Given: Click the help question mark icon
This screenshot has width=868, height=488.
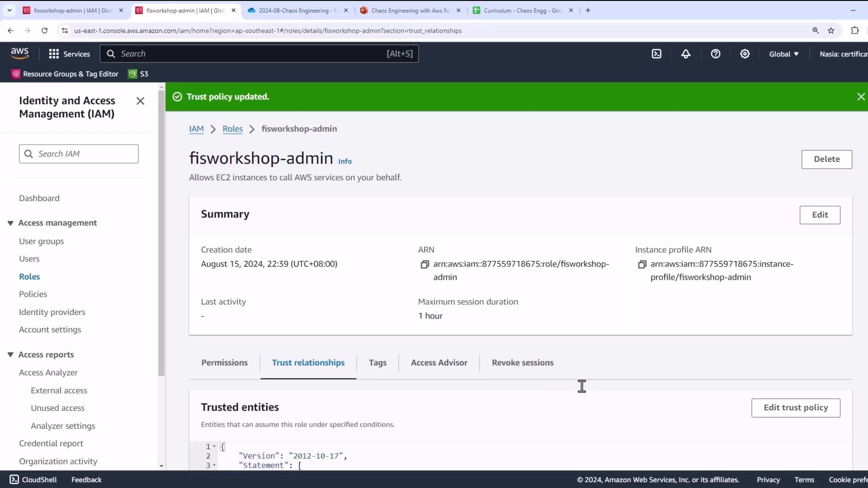Looking at the screenshot, I should 715,54.
